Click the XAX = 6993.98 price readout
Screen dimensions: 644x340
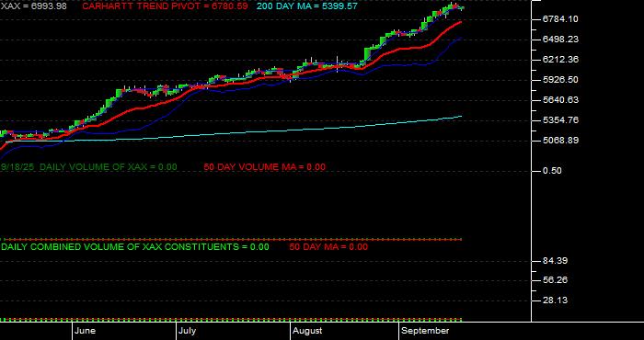coord(34,6)
